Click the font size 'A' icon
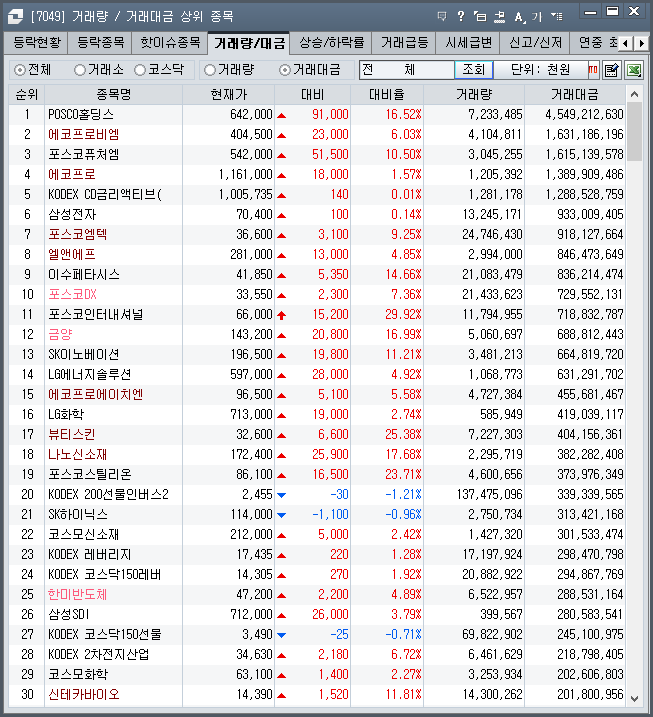Image resolution: width=653 pixels, height=717 pixels. (x=519, y=17)
